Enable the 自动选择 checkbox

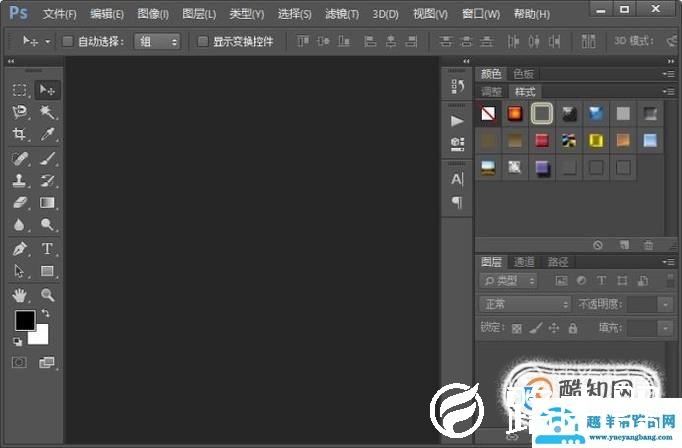67,42
